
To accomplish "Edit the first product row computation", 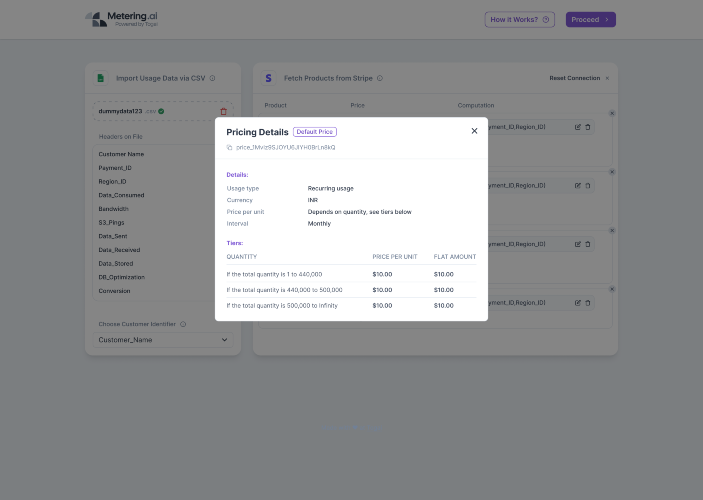I will (577, 127).
